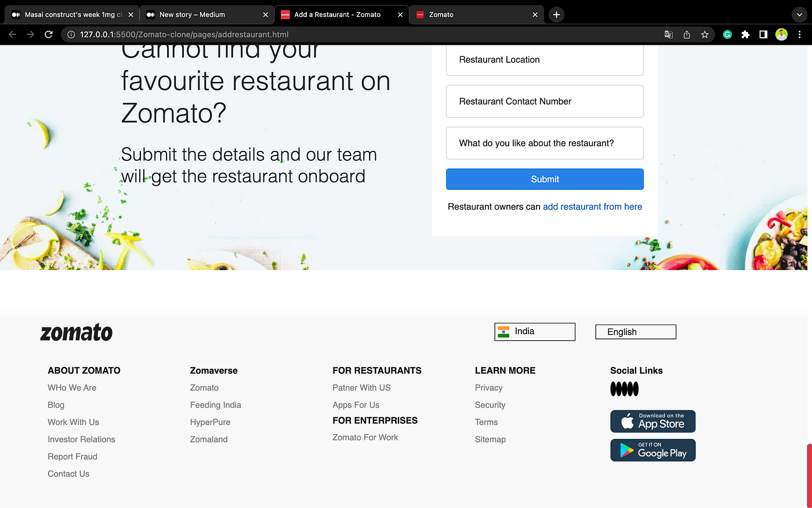Screen dimensions: 812x508
Task: Click the share page icon
Action: click(687, 35)
